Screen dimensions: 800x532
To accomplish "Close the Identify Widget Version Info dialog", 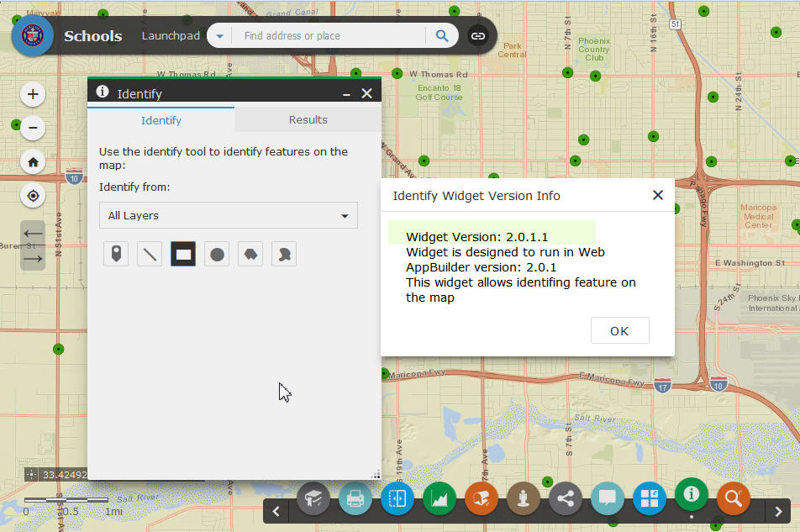I will (658, 195).
